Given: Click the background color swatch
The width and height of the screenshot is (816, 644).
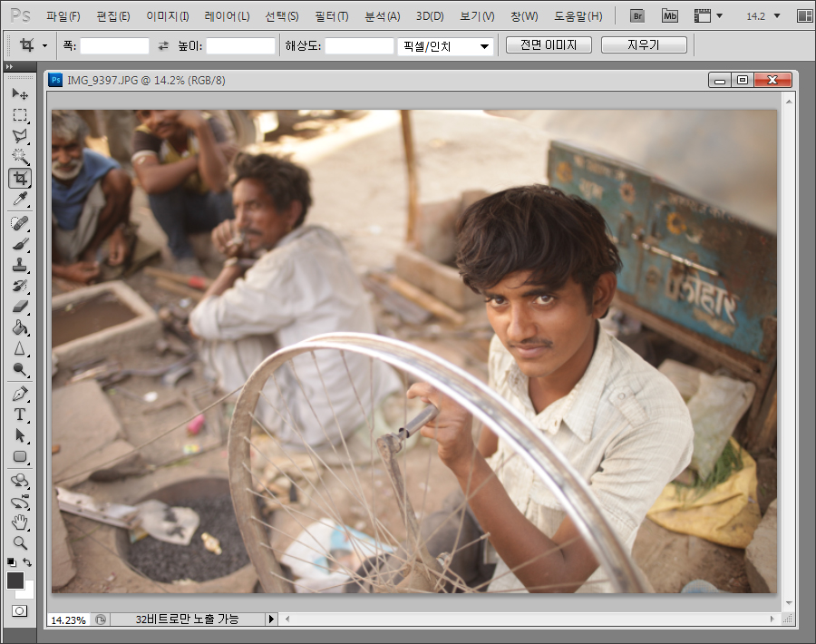Looking at the screenshot, I should point(27,592).
